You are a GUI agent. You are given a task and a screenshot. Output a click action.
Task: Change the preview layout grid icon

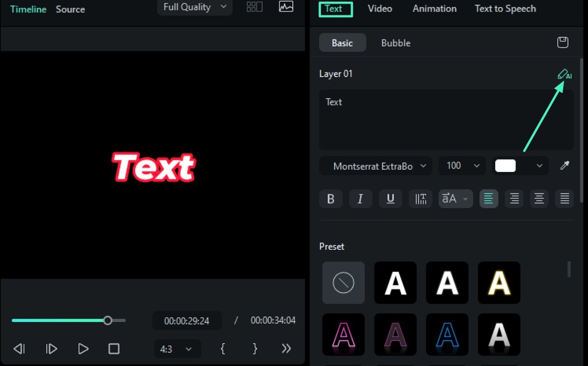tap(254, 7)
